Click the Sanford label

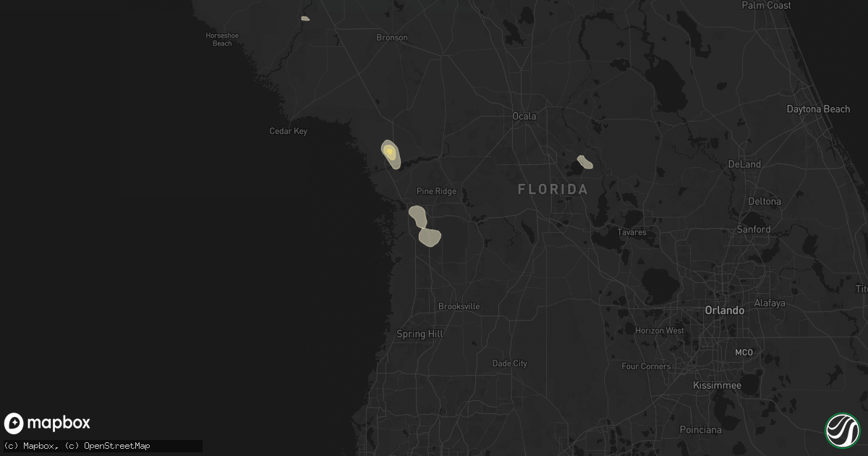coord(755,229)
